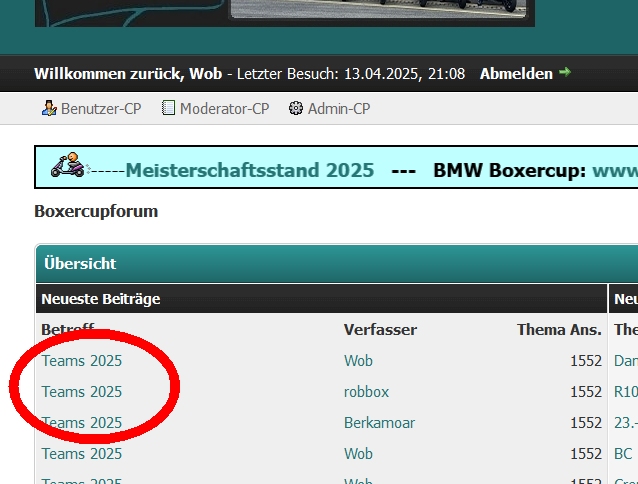Viewport: 638px width, 484px height.
Task: Open the Teams 2025 post by robbox
Action: point(82,392)
